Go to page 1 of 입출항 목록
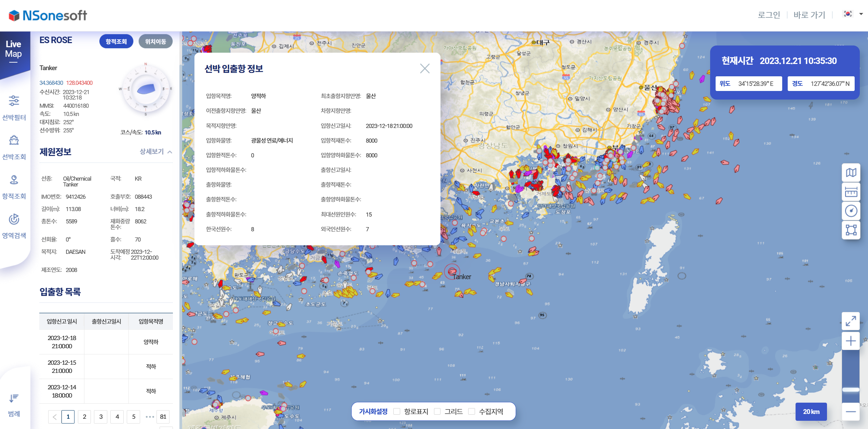The height and width of the screenshot is (429, 868). 68,417
